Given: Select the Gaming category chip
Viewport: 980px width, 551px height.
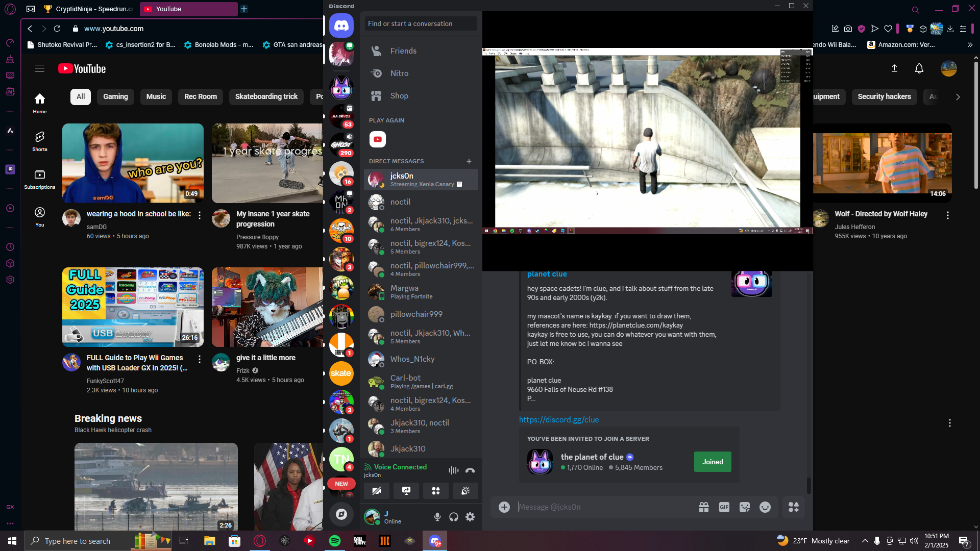Looking at the screenshot, I should (x=115, y=96).
